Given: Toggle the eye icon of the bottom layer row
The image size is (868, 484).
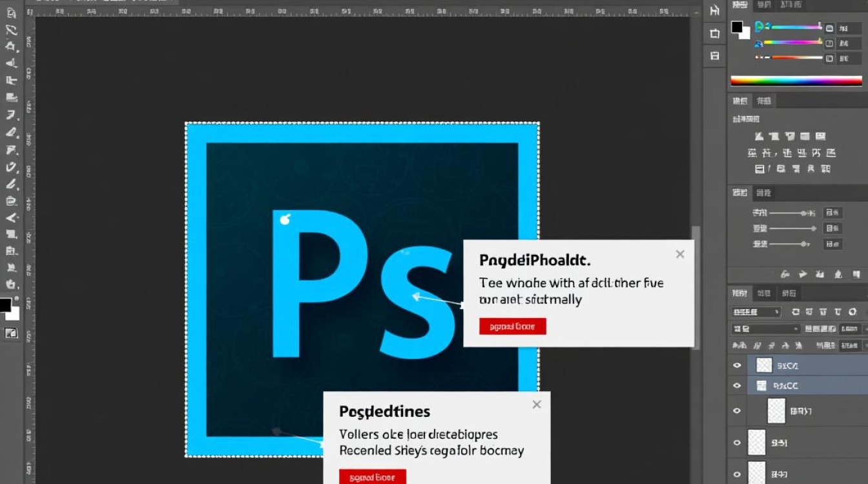Looking at the screenshot, I should point(737,473).
